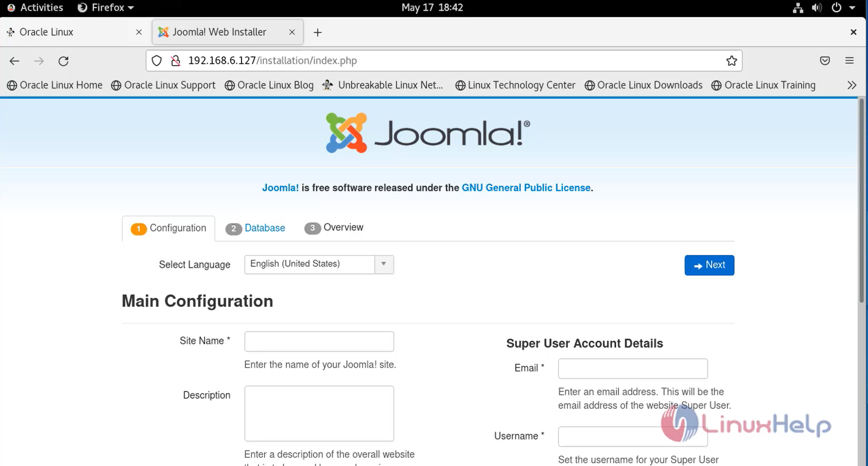Open the Oracle Linux Downloads bookmark

tap(643, 85)
